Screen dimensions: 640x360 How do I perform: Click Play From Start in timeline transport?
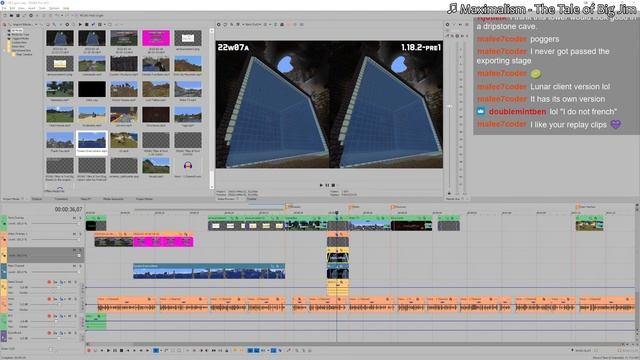click(102, 350)
